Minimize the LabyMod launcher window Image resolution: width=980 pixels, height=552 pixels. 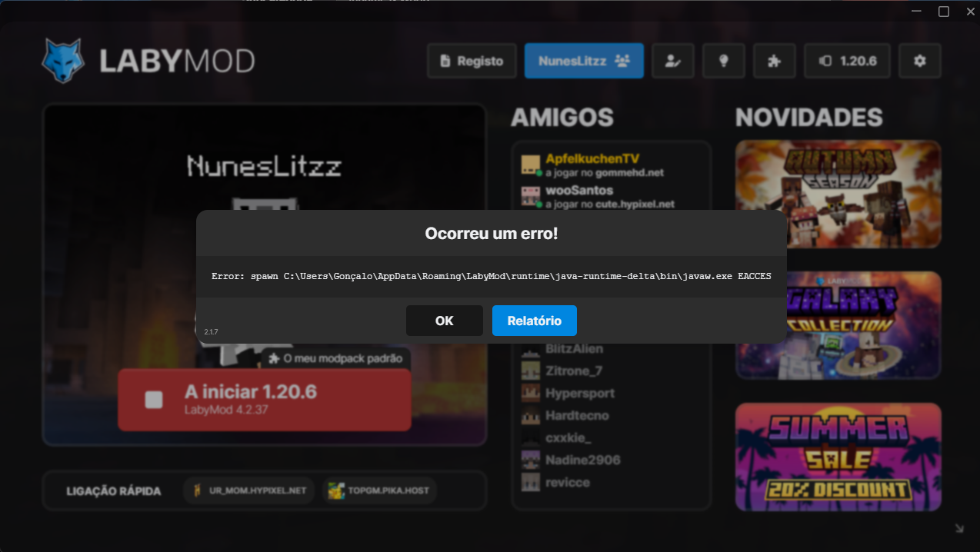(x=917, y=12)
